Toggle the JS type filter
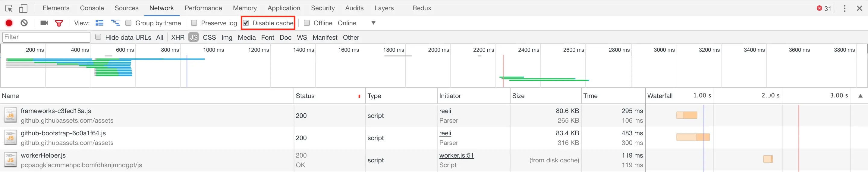 (194, 37)
